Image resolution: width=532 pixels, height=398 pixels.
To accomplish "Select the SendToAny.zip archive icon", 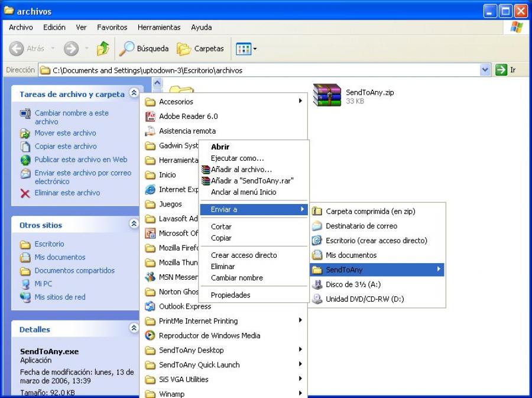I will (x=327, y=95).
